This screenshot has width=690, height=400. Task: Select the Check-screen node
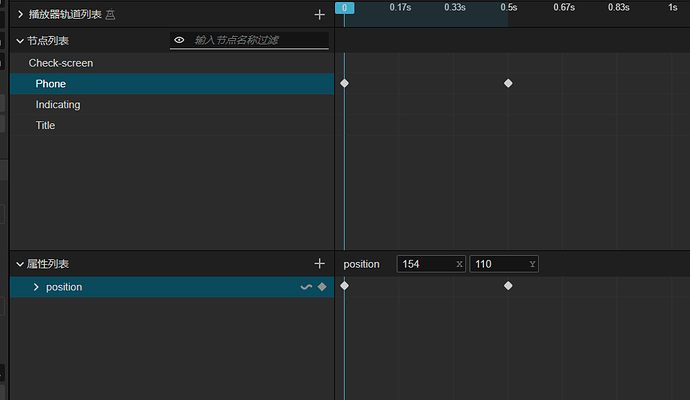click(61, 63)
